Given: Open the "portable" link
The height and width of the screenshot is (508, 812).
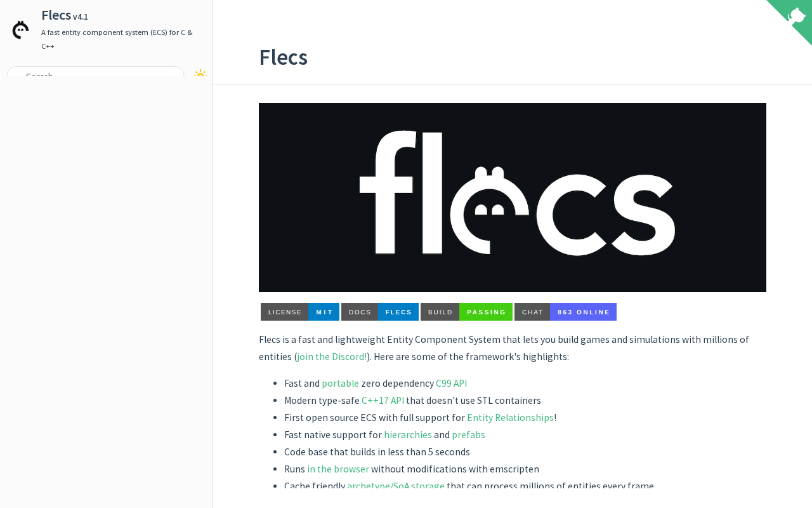Looking at the screenshot, I should [340, 383].
